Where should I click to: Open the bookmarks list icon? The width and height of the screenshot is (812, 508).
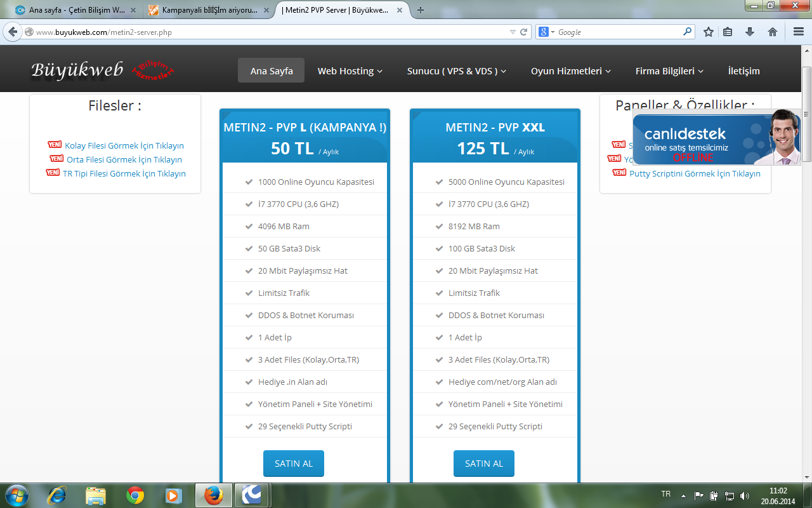tap(728, 32)
